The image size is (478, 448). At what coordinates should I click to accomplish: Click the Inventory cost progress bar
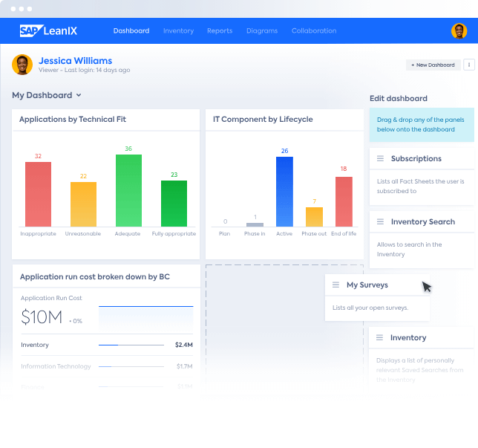tap(131, 345)
